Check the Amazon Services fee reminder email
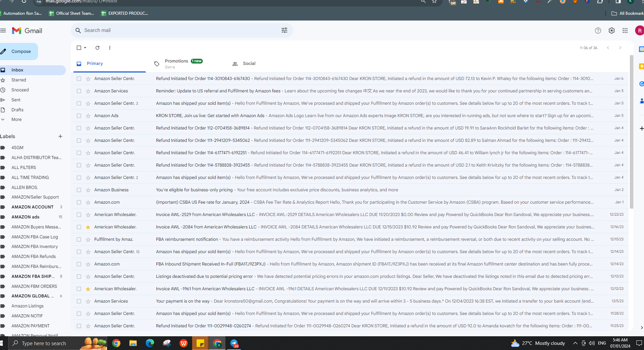 click(79, 91)
